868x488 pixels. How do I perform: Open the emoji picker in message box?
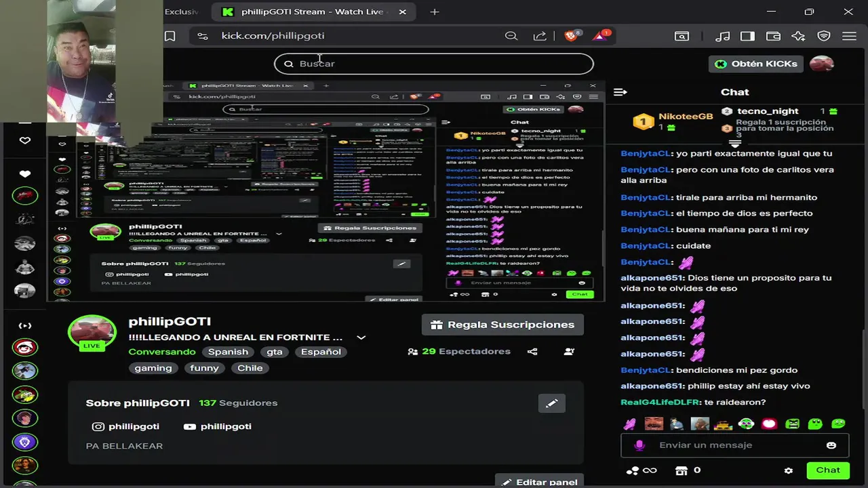(x=831, y=445)
